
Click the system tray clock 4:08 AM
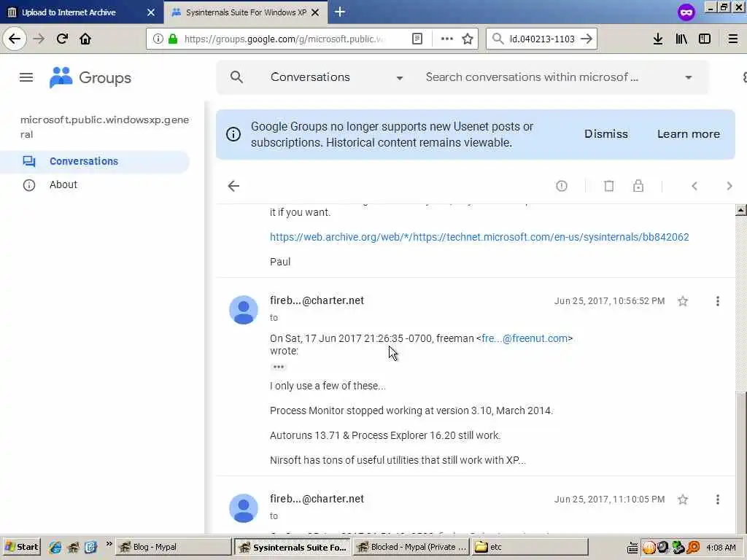[x=721, y=548]
